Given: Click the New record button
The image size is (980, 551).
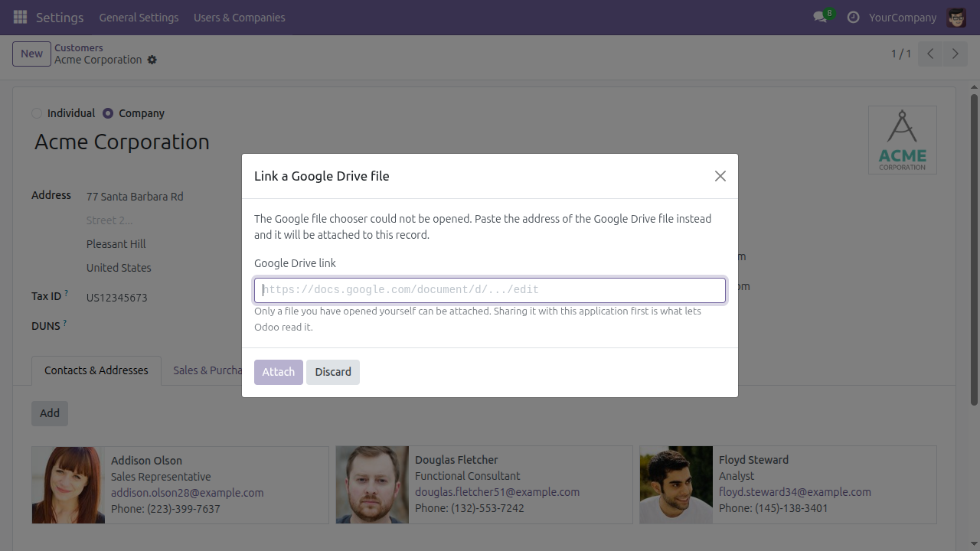Looking at the screenshot, I should pyautogui.click(x=31, y=54).
